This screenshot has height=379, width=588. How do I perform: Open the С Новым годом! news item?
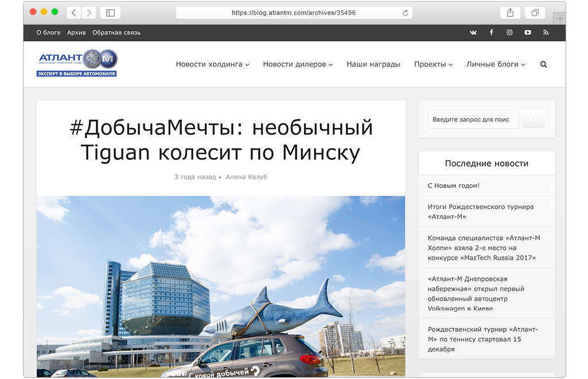pos(453,185)
